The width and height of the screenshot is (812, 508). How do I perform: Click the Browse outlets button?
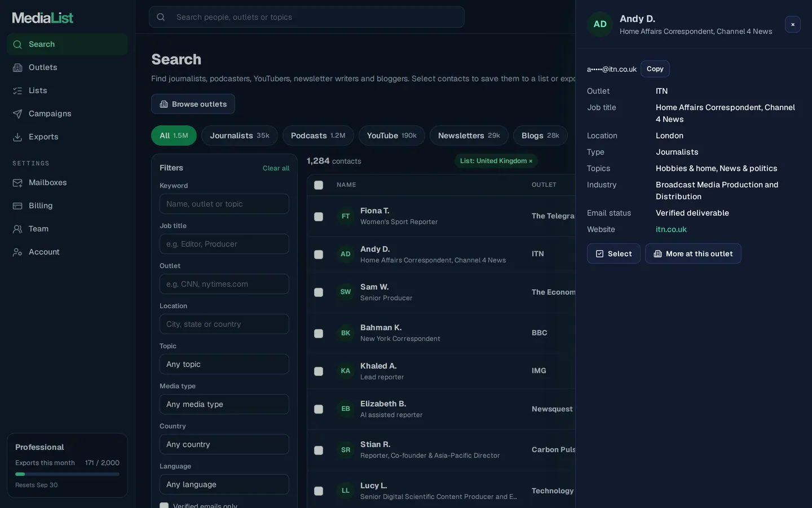[193, 104]
